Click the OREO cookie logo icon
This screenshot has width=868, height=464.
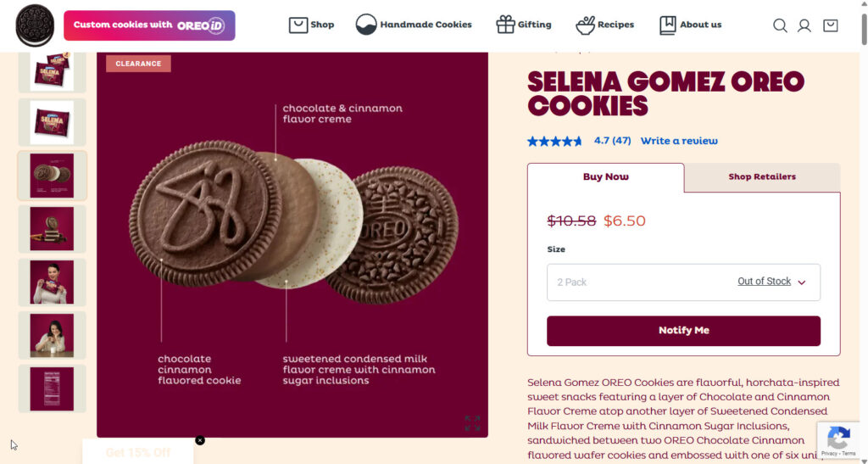[x=35, y=25]
